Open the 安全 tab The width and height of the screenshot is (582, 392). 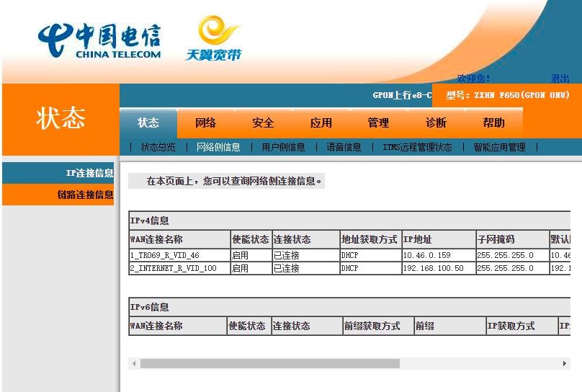[x=263, y=123]
